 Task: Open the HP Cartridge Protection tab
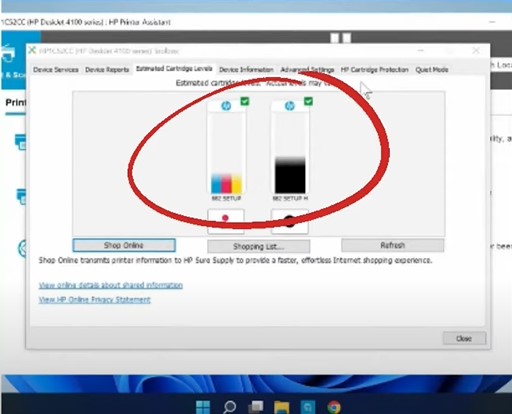point(374,70)
